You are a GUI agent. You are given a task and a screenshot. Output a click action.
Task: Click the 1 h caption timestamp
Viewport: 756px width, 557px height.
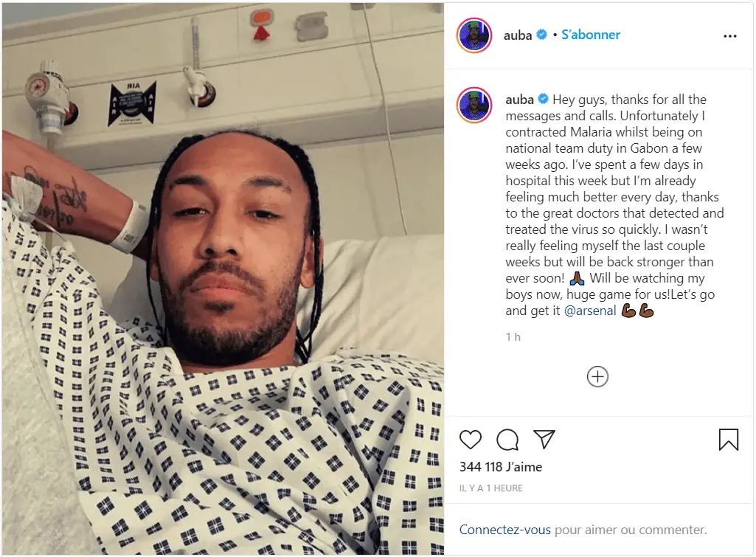point(513,337)
